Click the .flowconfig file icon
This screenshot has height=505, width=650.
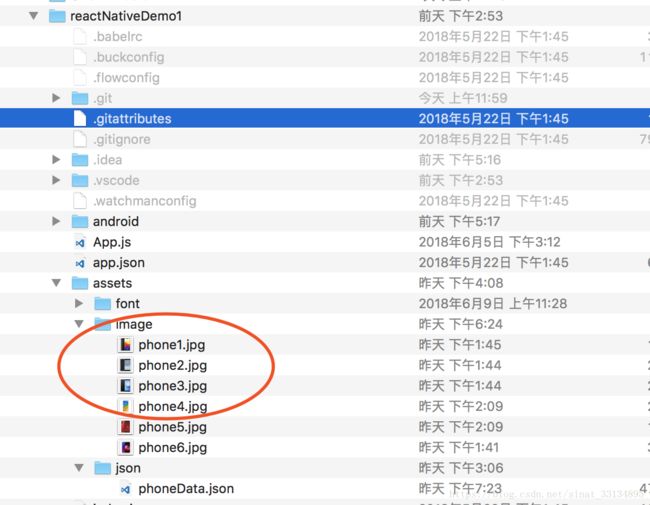coord(80,78)
